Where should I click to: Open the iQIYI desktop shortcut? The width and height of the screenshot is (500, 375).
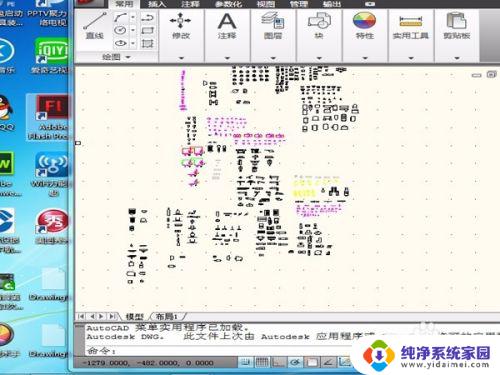(51, 55)
